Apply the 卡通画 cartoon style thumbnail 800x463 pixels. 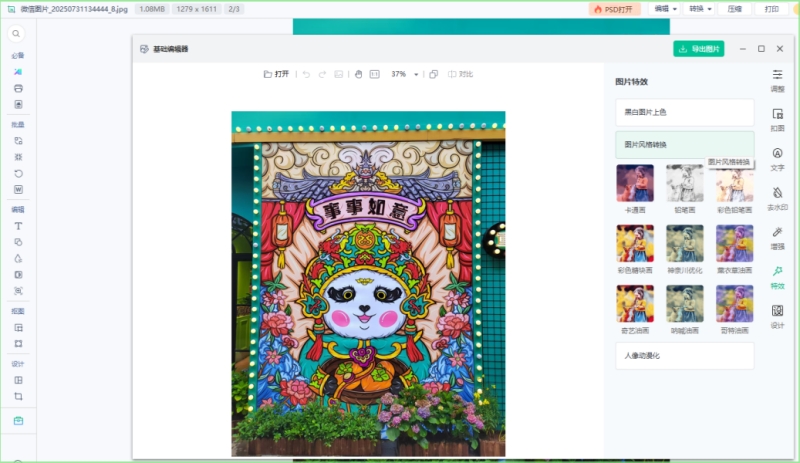[635, 183]
